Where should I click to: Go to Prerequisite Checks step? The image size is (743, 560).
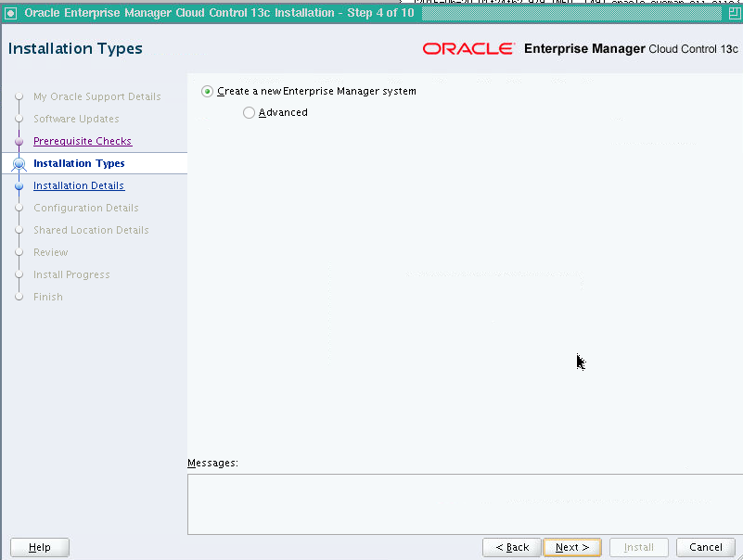coord(83,141)
